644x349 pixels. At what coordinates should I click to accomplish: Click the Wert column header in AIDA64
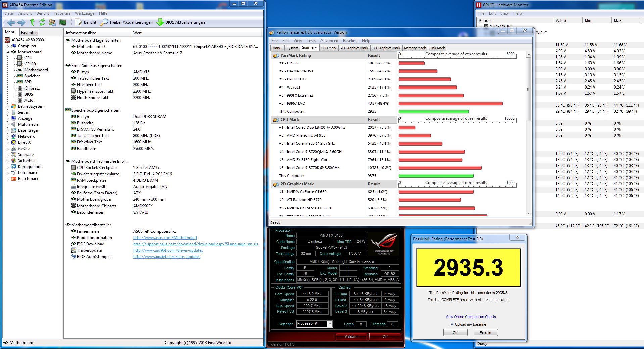(196, 33)
